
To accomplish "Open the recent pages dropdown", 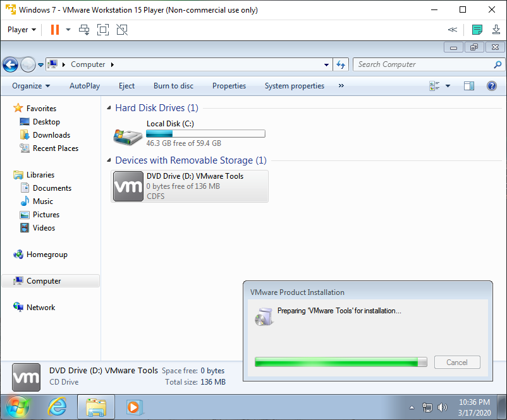I will pyautogui.click(x=40, y=65).
